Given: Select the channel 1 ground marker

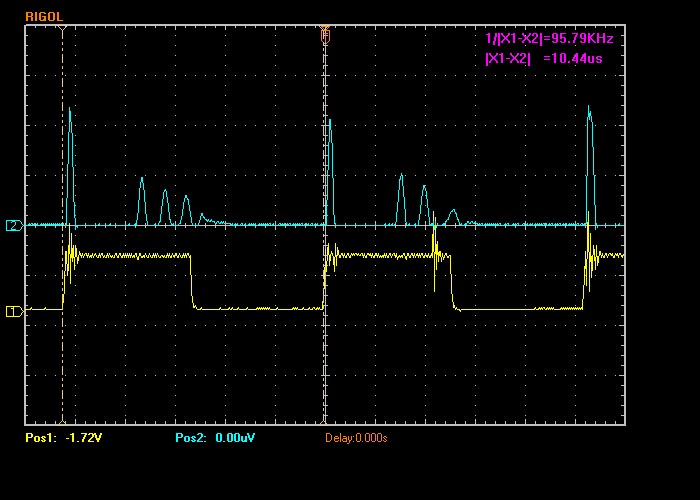Looking at the screenshot, I should tap(14, 311).
